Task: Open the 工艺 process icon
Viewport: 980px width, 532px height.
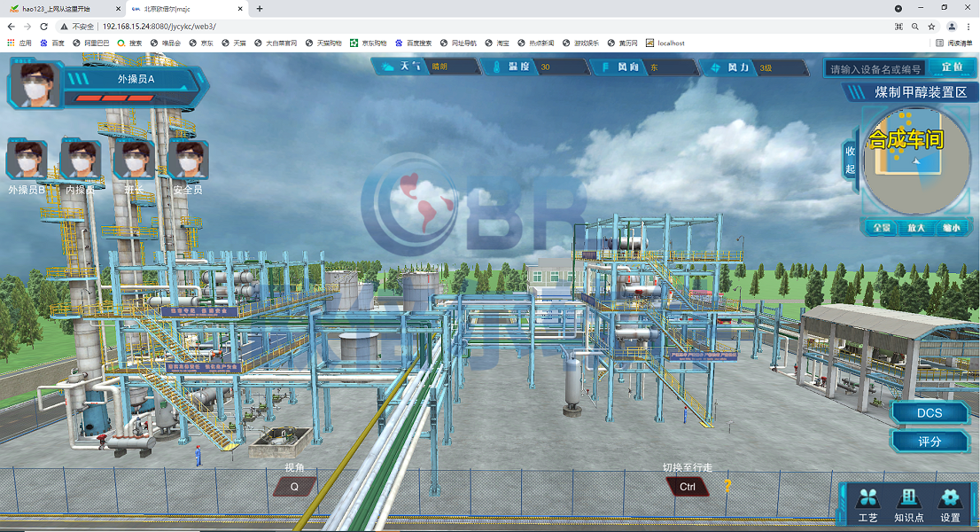Action: [x=867, y=499]
